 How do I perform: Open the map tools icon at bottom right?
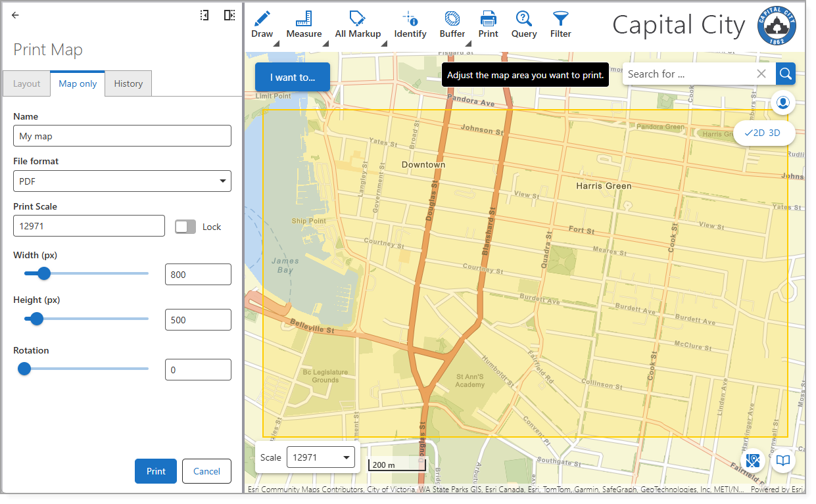[x=753, y=461]
